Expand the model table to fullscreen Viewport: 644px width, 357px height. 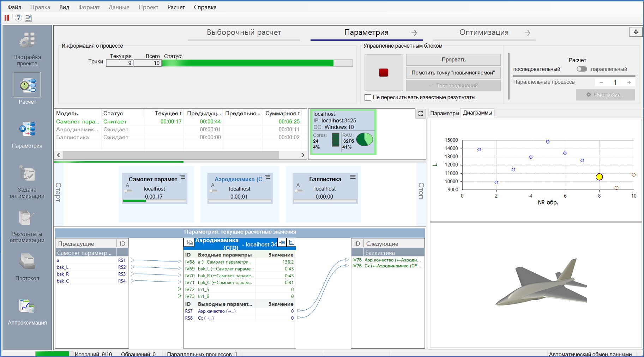(x=421, y=114)
